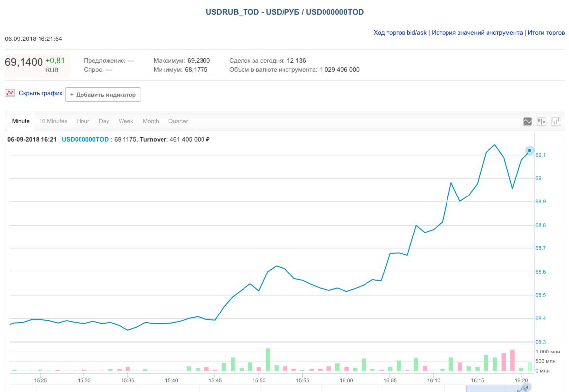
Task: Switch to candlestick chart icon
Action: [541, 121]
